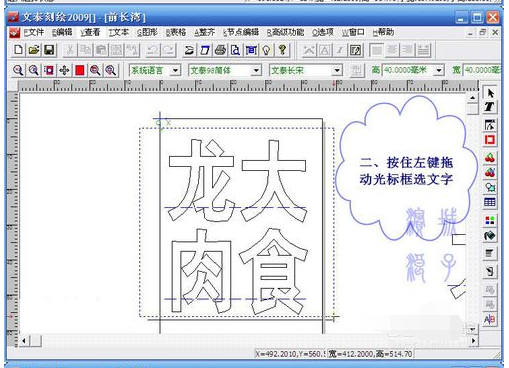Image resolution: width=509 pixels, height=368 pixels.
Task: Click the plotter output icon beside the printer
Action: 189,50
